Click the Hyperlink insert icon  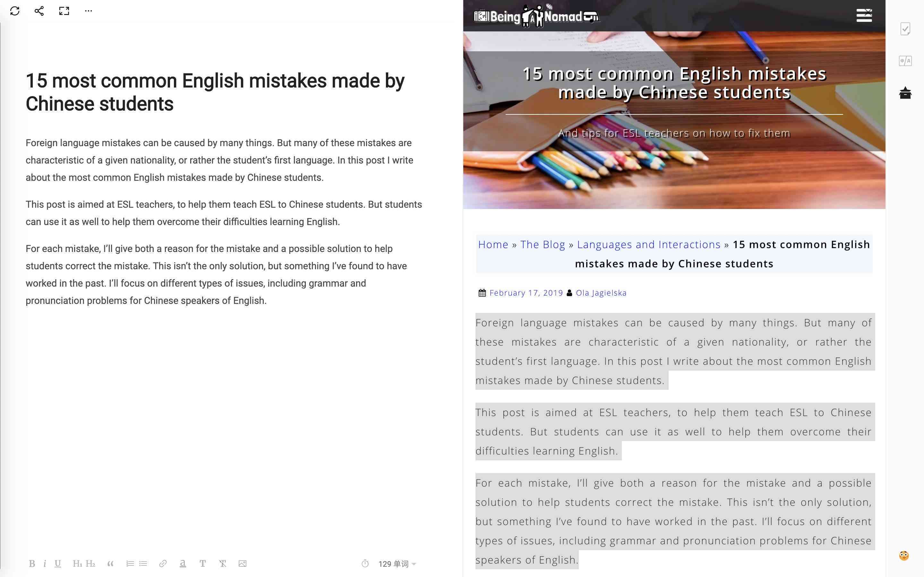(162, 564)
